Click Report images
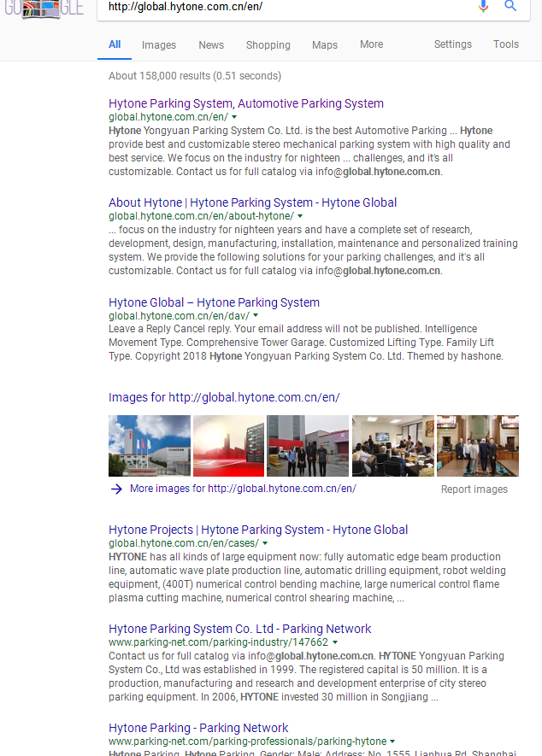The height and width of the screenshot is (756, 542). [x=474, y=489]
